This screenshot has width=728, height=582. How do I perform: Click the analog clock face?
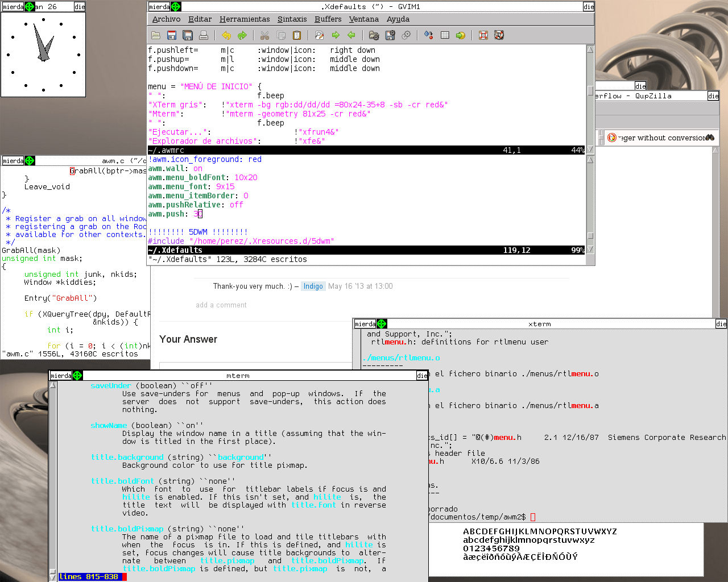click(x=43, y=55)
